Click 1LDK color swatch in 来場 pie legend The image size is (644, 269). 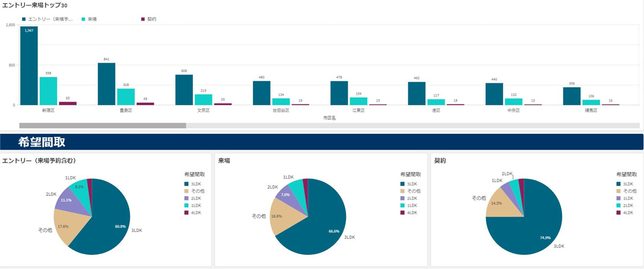(402, 205)
